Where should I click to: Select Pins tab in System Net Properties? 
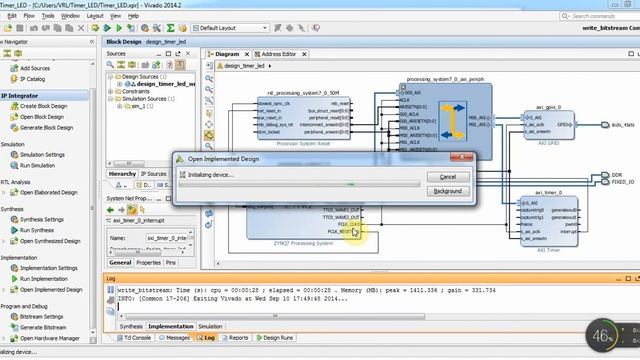point(171,262)
